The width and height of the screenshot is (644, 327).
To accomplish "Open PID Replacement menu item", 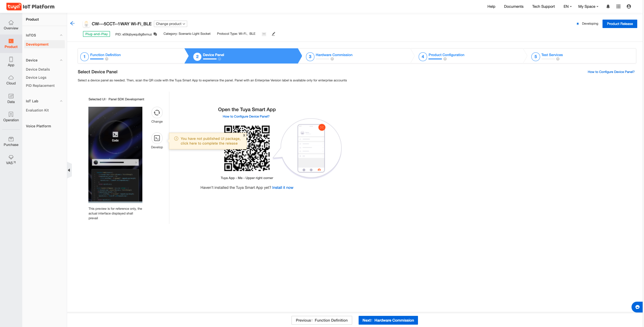I will (40, 85).
